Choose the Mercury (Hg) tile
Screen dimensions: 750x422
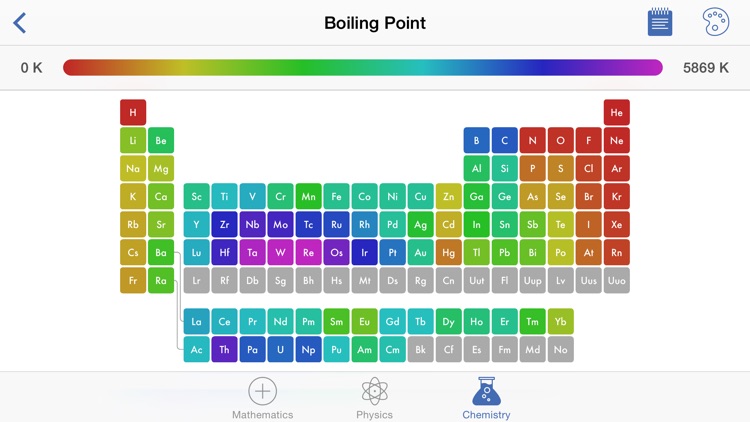point(449,253)
